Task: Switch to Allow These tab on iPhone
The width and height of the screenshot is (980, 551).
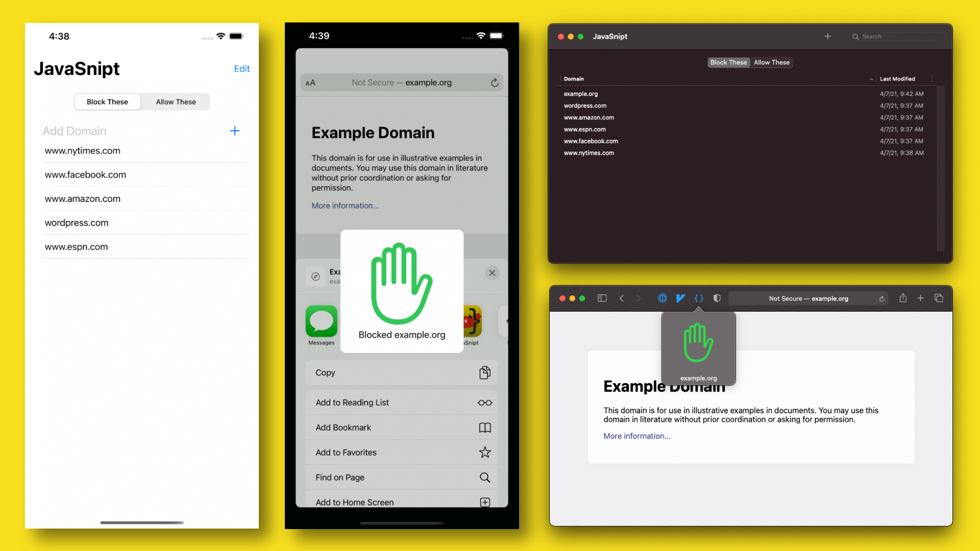Action: coord(175,102)
